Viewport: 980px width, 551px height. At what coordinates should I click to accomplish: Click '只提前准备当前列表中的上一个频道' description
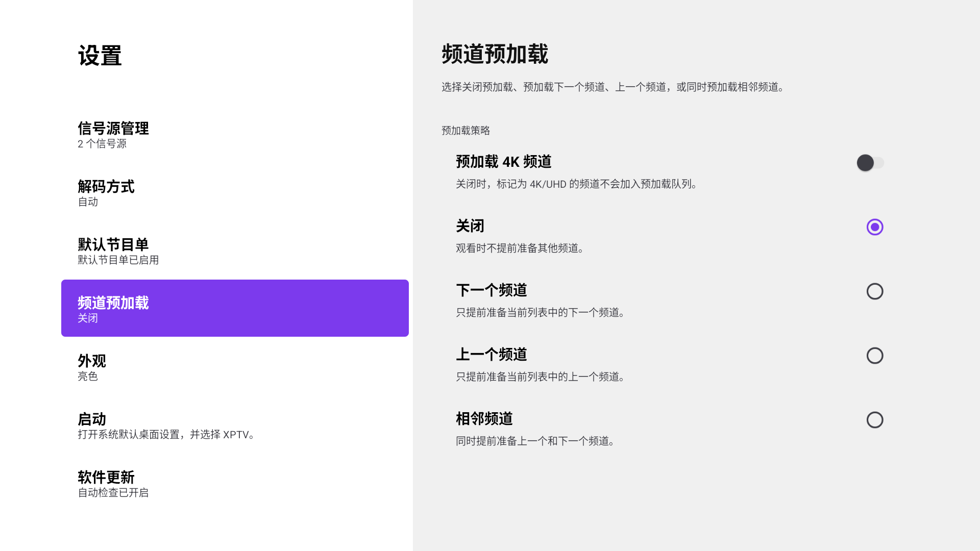pos(541,377)
